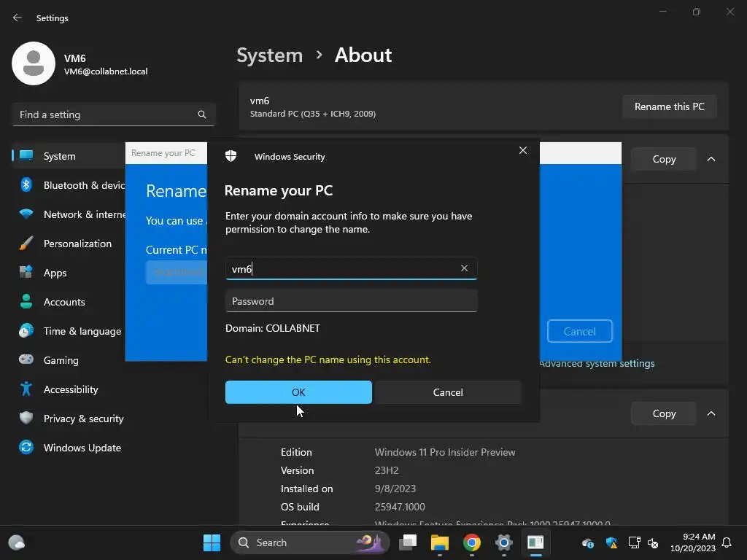This screenshot has width=747, height=560.
Task: Open the notification bell in taskbar
Action: [x=727, y=542]
